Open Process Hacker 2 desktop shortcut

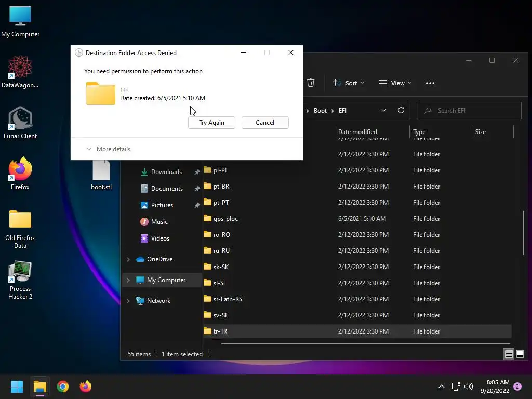20,280
